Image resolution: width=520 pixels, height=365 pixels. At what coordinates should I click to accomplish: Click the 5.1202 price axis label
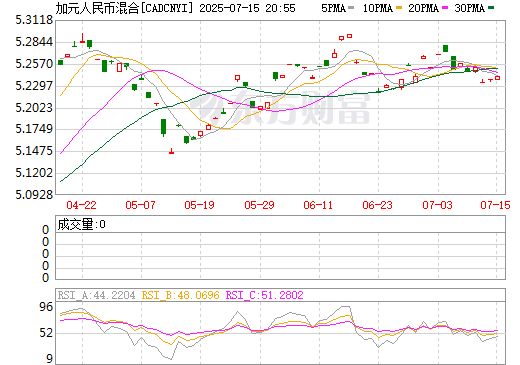pos(34,173)
